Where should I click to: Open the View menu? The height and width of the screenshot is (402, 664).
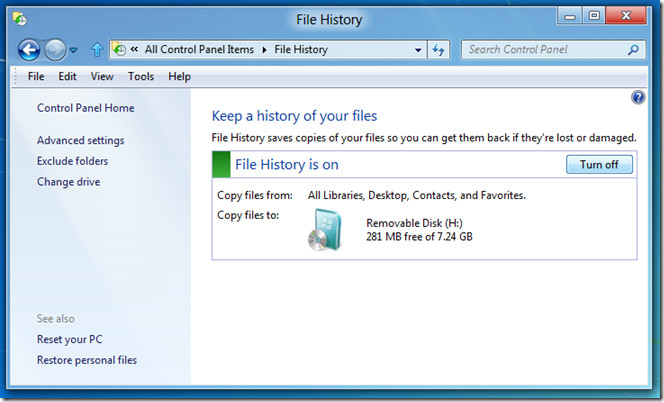tap(102, 76)
